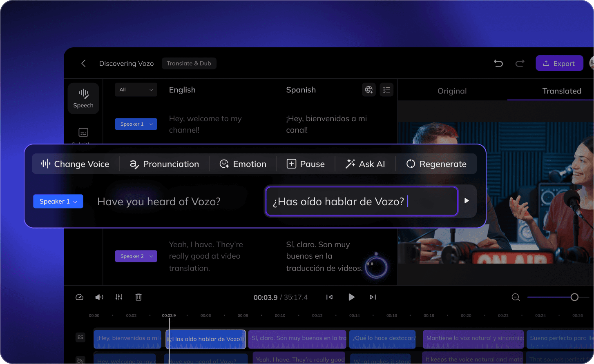594x364 pixels.
Task: Click the Spanish translation text field
Action: (x=362, y=201)
